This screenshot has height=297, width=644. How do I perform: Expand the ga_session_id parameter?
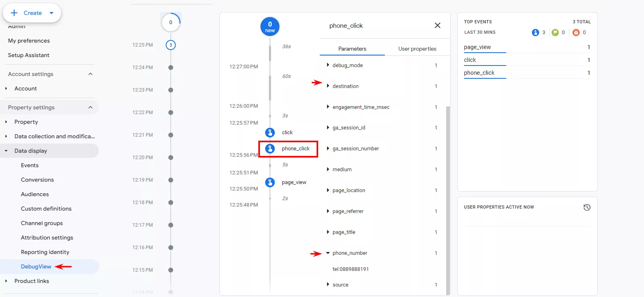(x=328, y=127)
